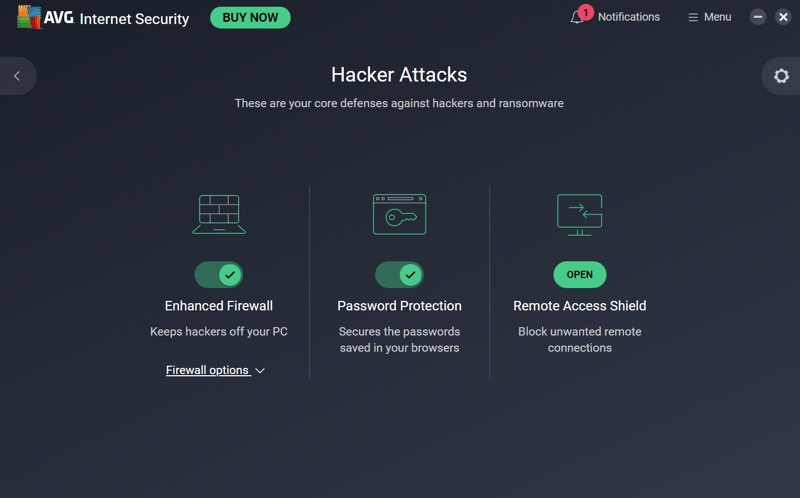The image size is (800, 498).
Task: Click the Enhanced Firewall title text
Action: click(x=219, y=306)
